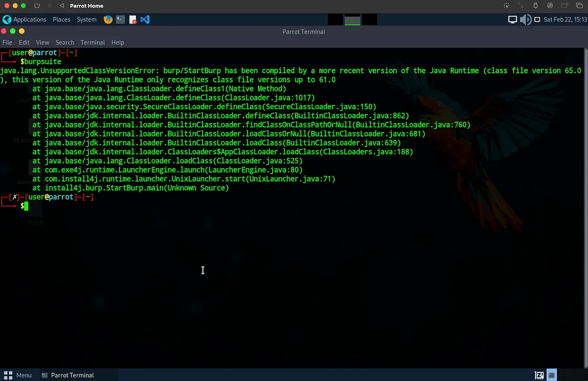Screen dimensions: 588x381
Task: Open the text editor launcher on the top panel
Action: click(x=132, y=20)
